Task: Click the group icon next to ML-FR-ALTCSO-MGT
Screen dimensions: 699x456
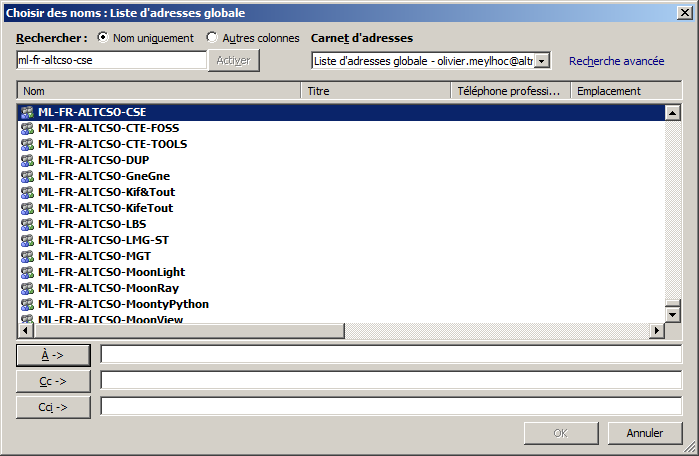Action: pos(27,256)
